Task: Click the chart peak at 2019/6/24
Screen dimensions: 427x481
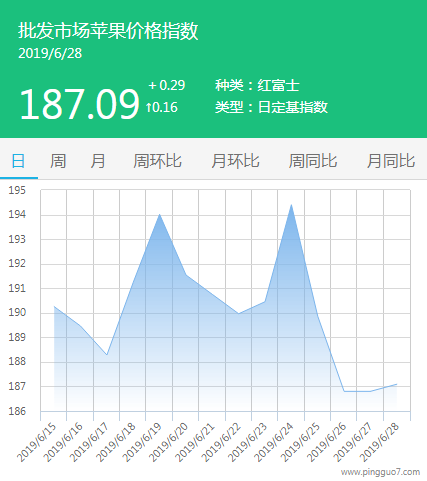Action: 291,205
